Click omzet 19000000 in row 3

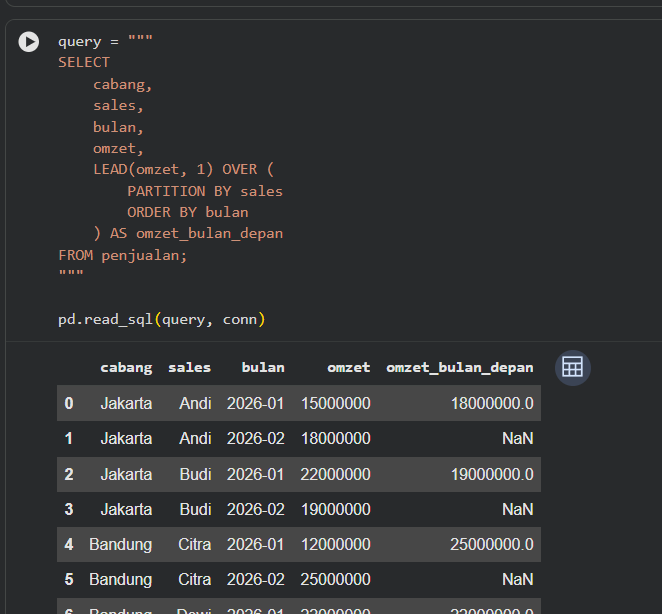click(336, 509)
